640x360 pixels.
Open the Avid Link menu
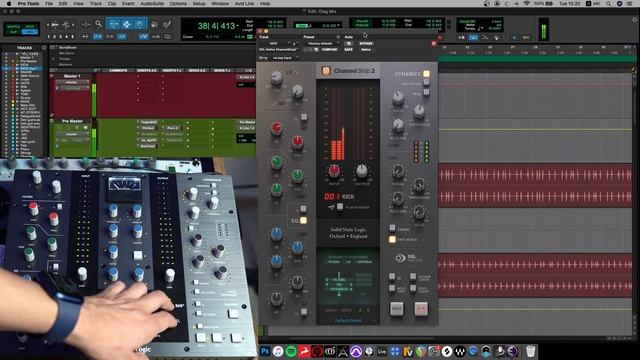pyautogui.click(x=244, y=3)
